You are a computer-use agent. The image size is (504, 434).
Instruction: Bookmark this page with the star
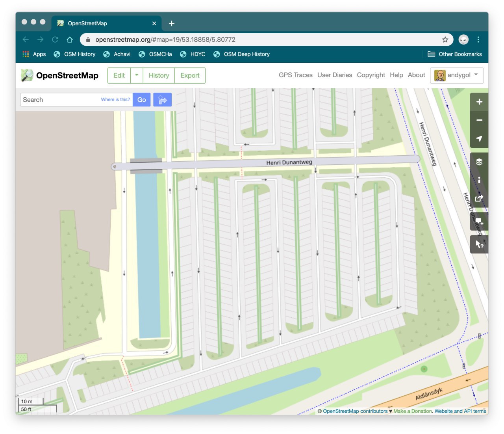click(x=445, y=39)
